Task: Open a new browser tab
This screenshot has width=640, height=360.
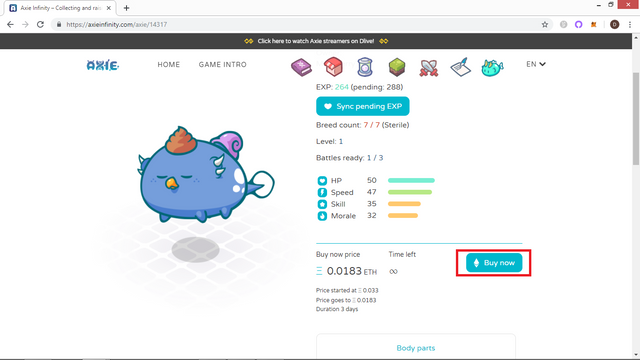Action: point(126,8)
